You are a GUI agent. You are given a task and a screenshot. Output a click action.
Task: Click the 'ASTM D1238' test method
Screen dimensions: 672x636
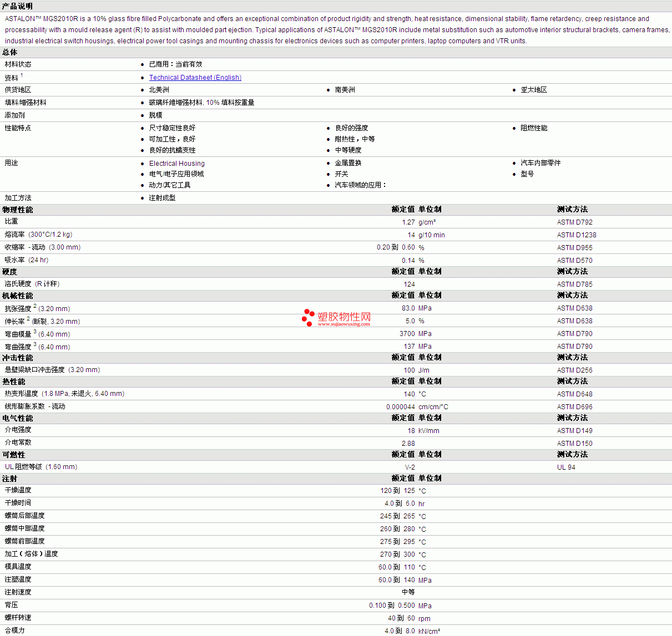[577, 235]
